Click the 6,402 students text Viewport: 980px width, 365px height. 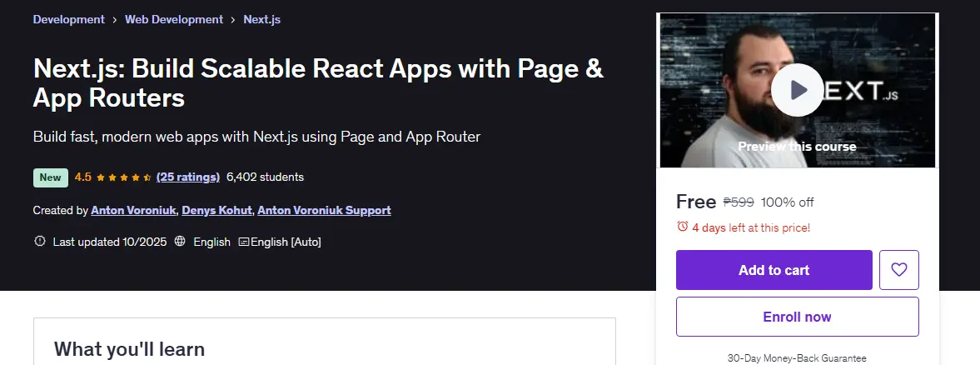(x=265, y=177)
